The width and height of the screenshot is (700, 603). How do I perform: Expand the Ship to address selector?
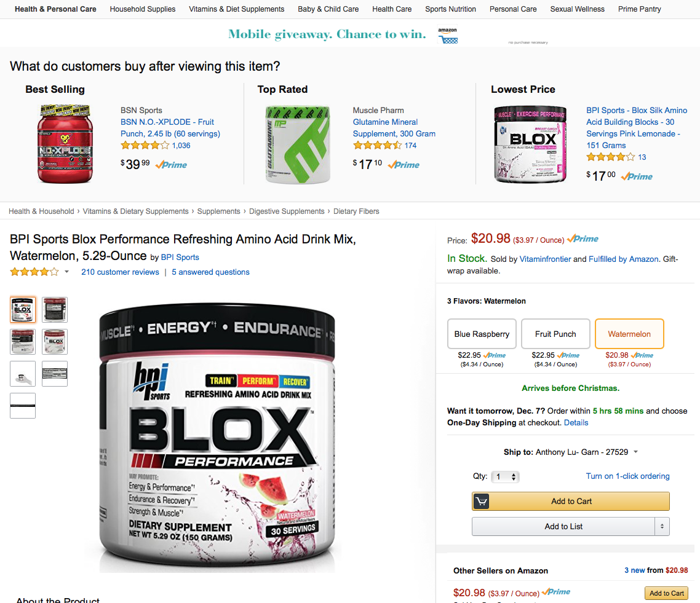tap(635, 452)
